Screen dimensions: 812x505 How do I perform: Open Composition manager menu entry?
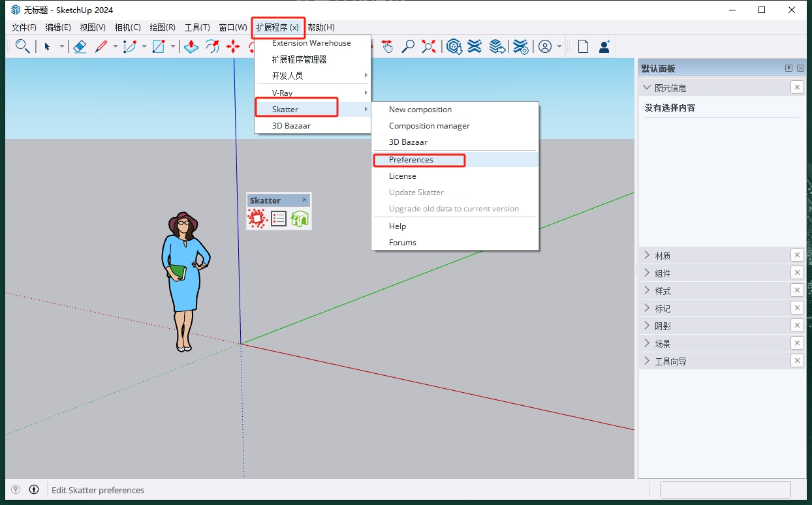pos(455,126)
